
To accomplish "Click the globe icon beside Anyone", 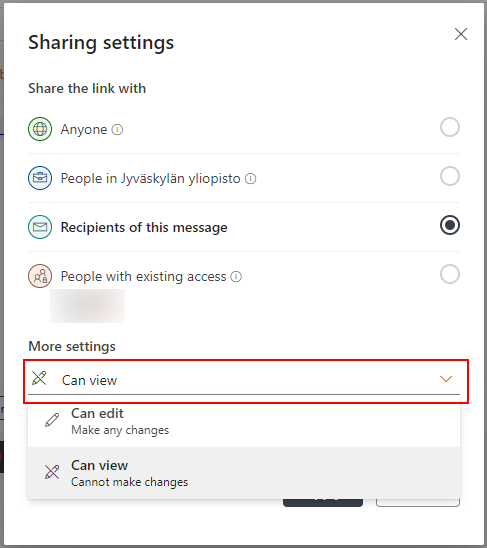I will (40, 129).
